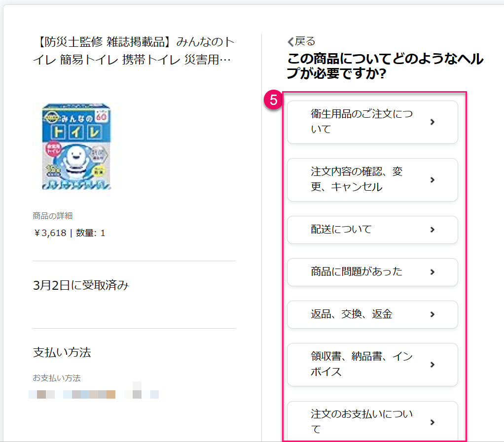Click the chevron icon on 商品に問題があった

click(432, 272)
